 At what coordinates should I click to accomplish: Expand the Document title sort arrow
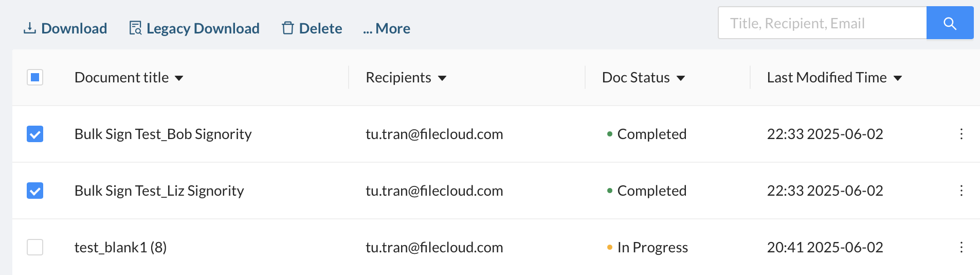click(179, 78)
